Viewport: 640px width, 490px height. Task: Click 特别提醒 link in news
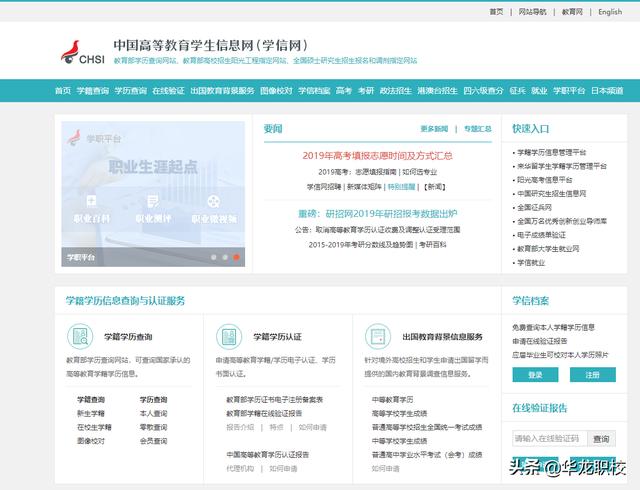coord(401,187)
